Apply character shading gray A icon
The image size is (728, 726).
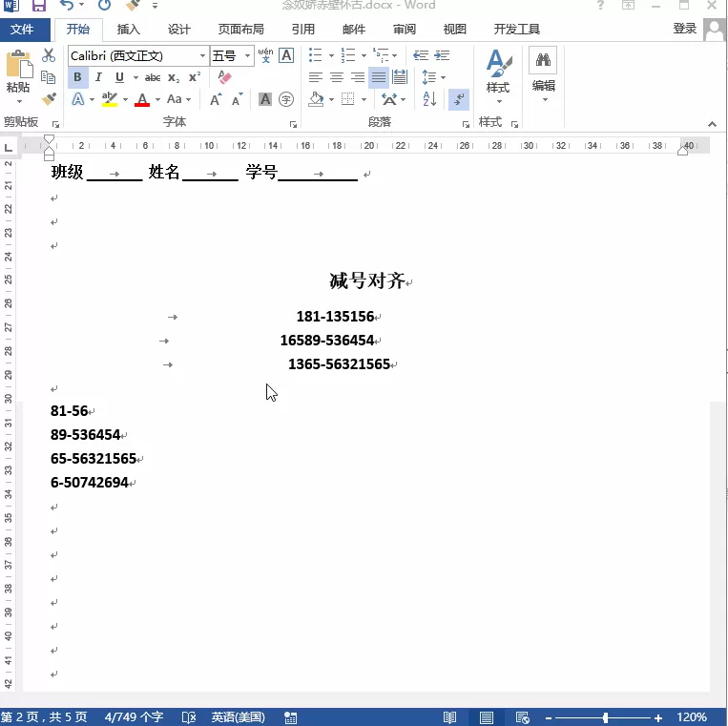point(265,99)
